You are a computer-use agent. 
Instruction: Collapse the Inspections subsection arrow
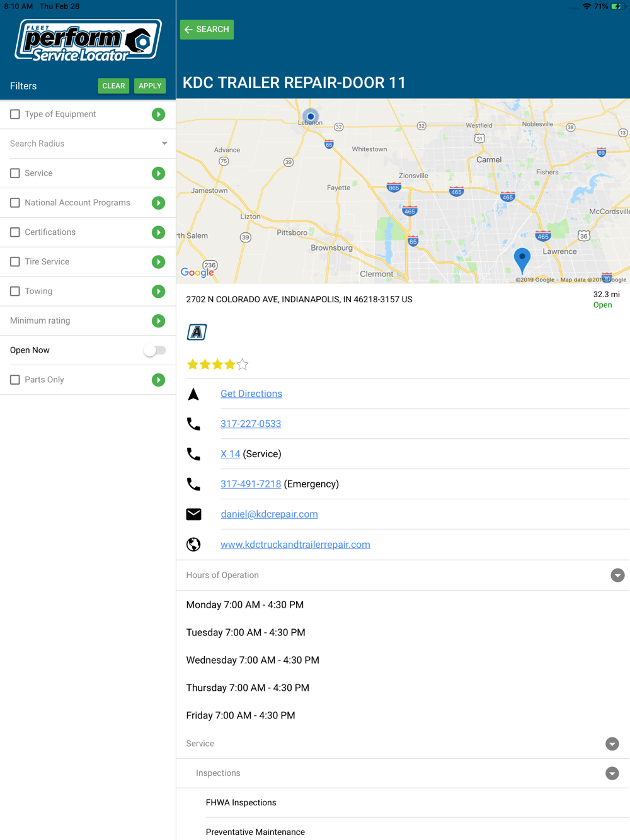tap(612, 773)
